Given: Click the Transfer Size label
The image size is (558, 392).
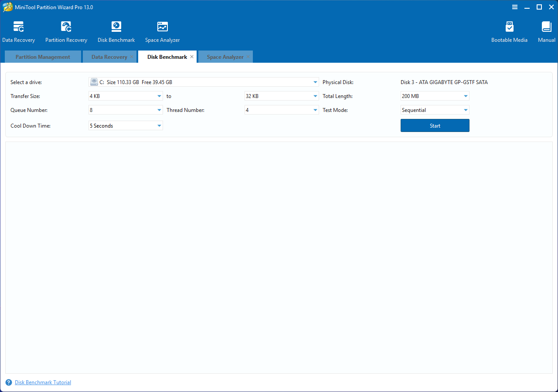Looking at the screenshot, I should 25,96.
